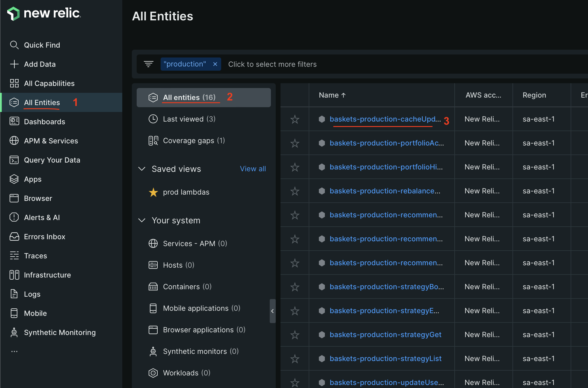This screenshot has height=388, width=588.
Task: Click the View all saved views link
Action: pos(253,169)
